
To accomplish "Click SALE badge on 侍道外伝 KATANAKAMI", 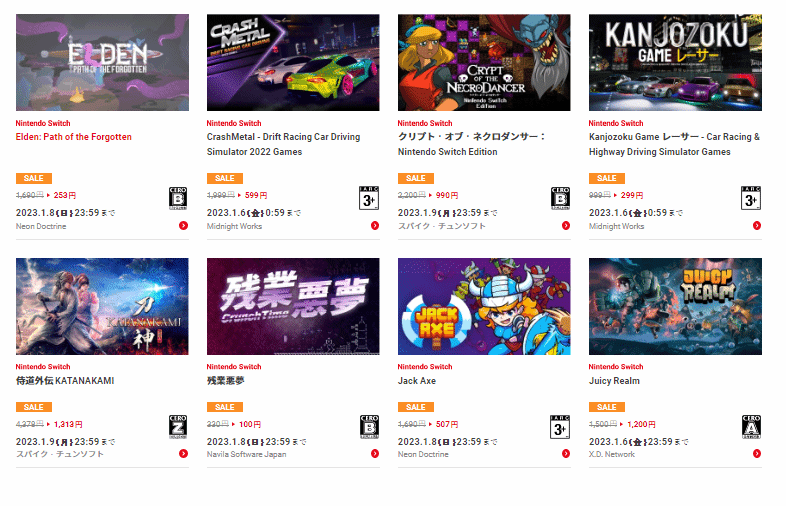I will click(x=34, y=407).
